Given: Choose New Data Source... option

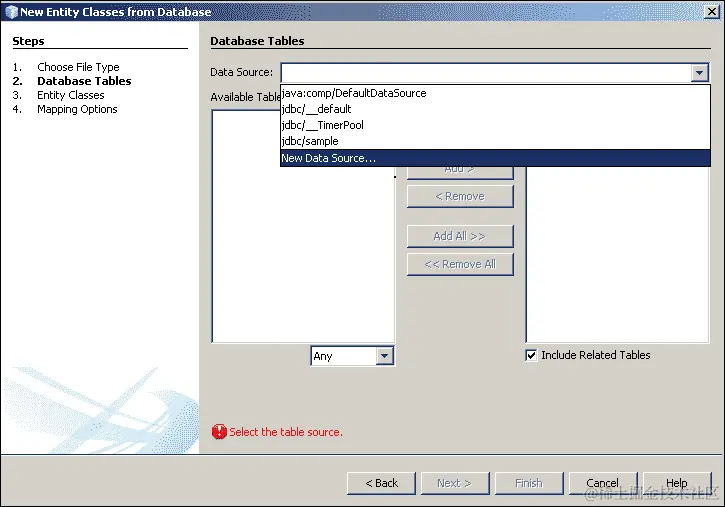Looking at the screenshot, I should 495,158.
